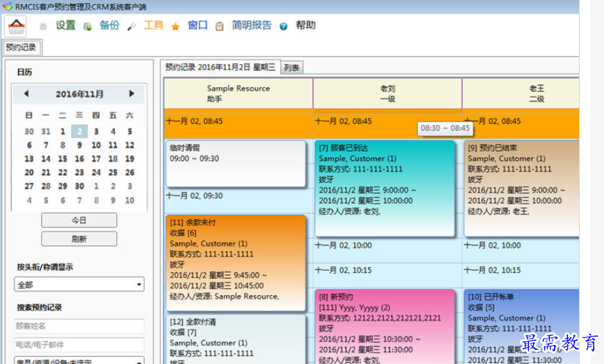This screenshot has height=364, width=604.
Task: Click the help question mark icon
Action: click(284, 26)
